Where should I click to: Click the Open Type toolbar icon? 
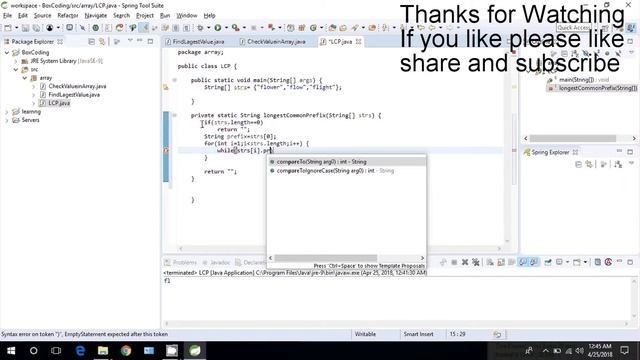click(332, 28)
